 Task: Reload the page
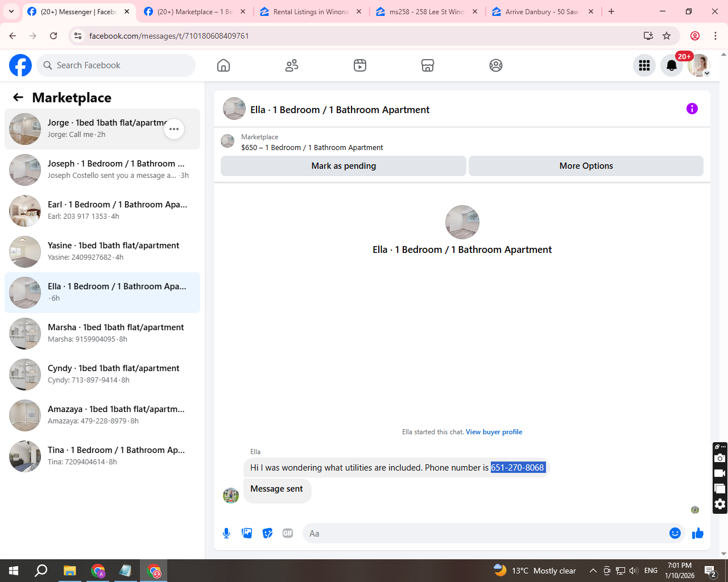(x=53, y=36)
